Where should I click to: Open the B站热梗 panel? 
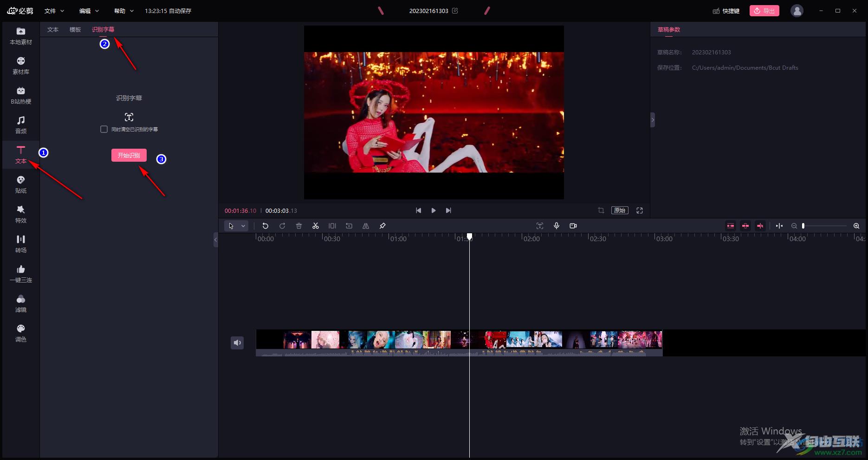point(21,95)
